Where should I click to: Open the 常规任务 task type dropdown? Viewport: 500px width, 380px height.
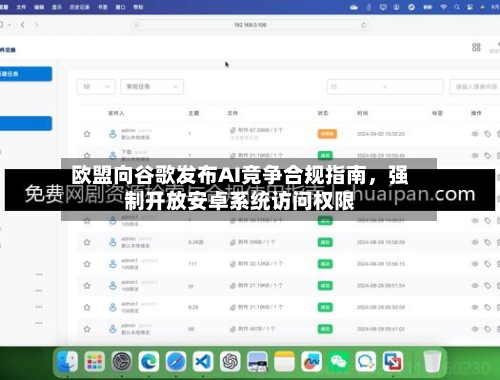(152, 87)
